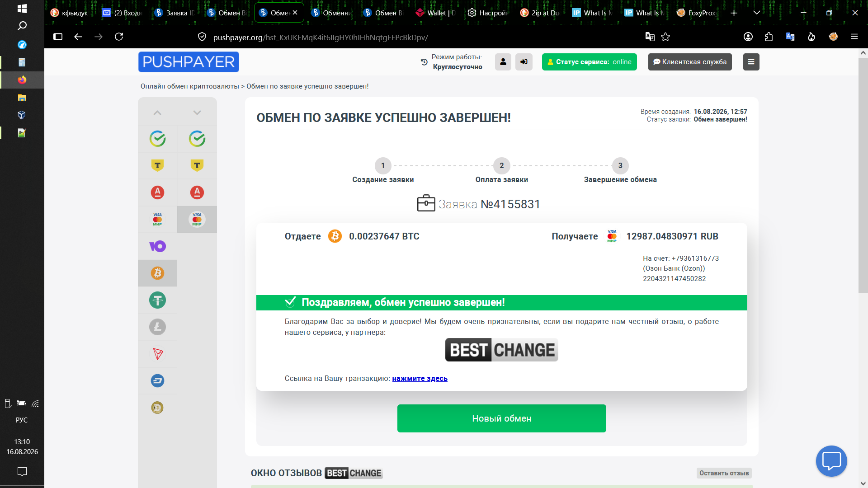This screenshot has width=868, height=488.
Task: Click Новый обмен button
Action: 502,418
